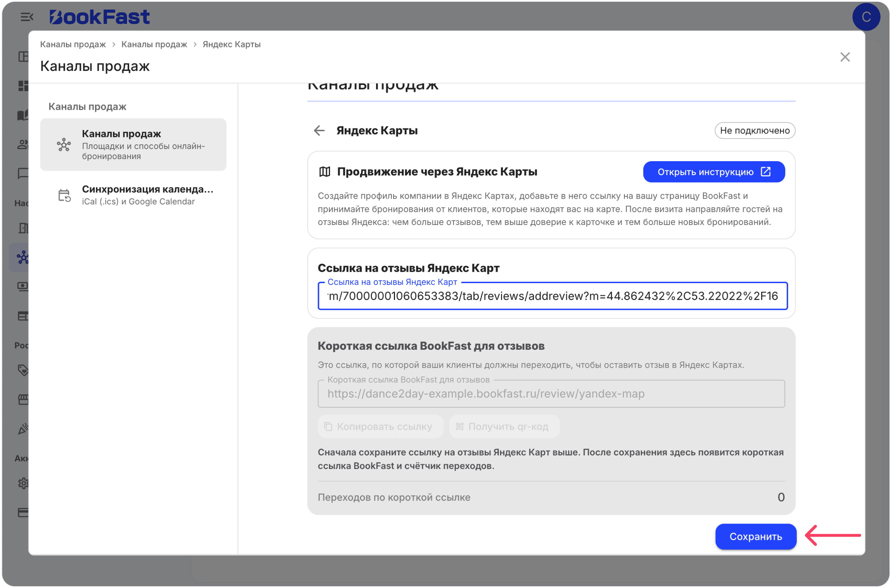Open Синхронизация календаря panel item
892x588 pixels.
(x=133, y=195)
